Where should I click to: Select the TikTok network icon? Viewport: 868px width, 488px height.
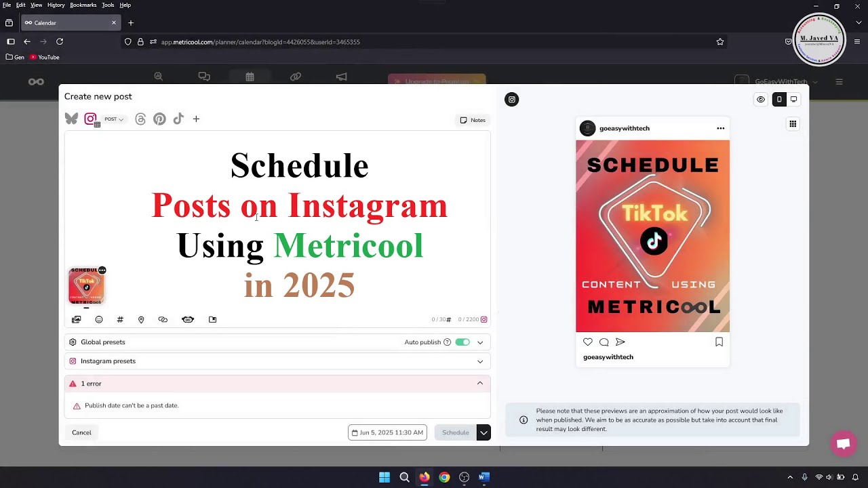coord(178,119)
